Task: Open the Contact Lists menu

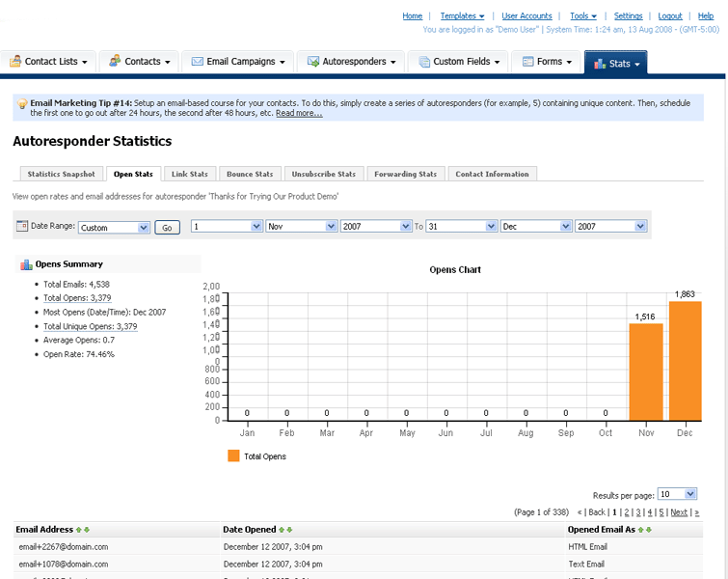Action: (48, 62)
